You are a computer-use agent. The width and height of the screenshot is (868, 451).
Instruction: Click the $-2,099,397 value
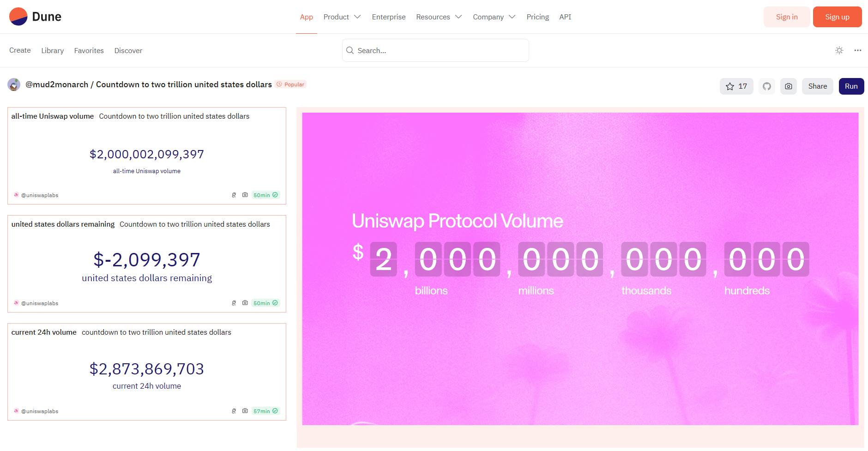coord(147,260)
